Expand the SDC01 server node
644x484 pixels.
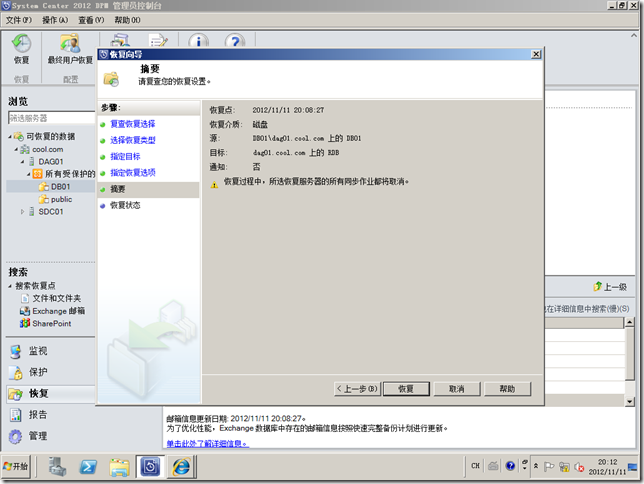[x=23, y=212]
